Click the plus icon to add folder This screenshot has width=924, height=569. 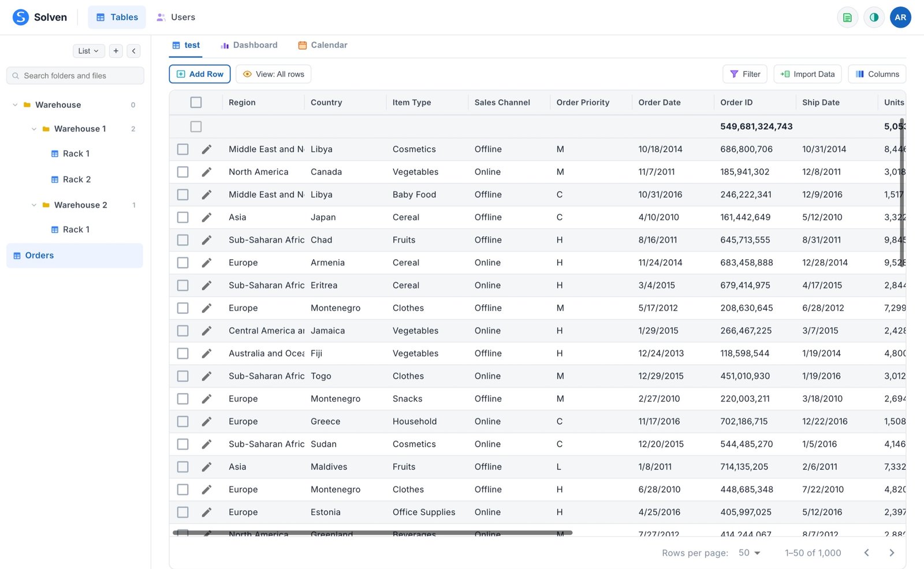[116, 51]
